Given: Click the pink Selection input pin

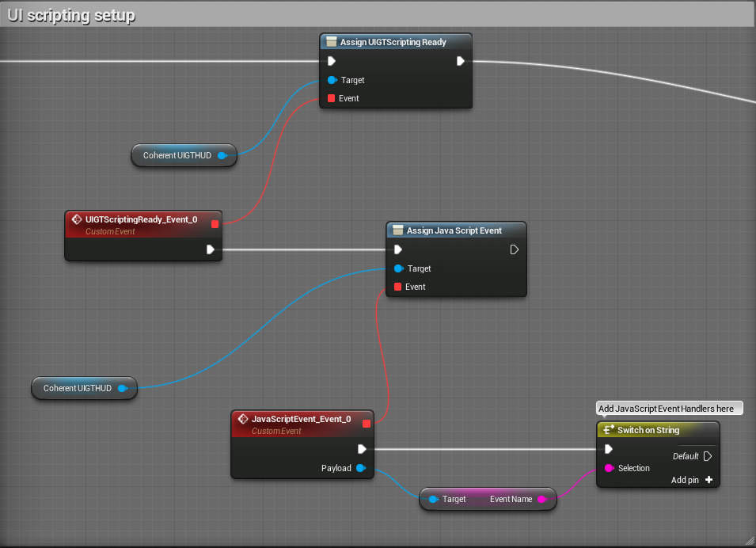Looking at the screenshot, I should (x=609, y=468).
